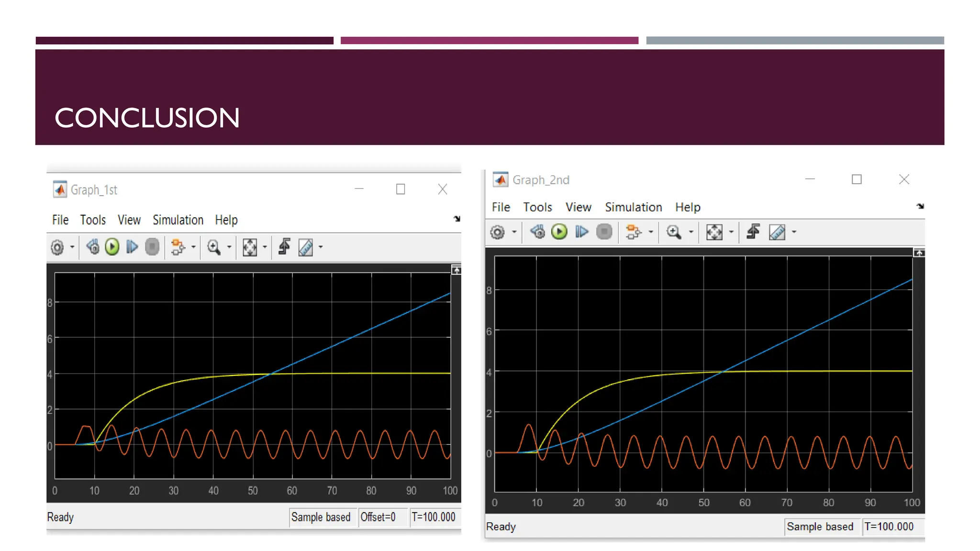Click Sample based label in Graph_2nd
The image size is (980, 551).
[820, 527]
